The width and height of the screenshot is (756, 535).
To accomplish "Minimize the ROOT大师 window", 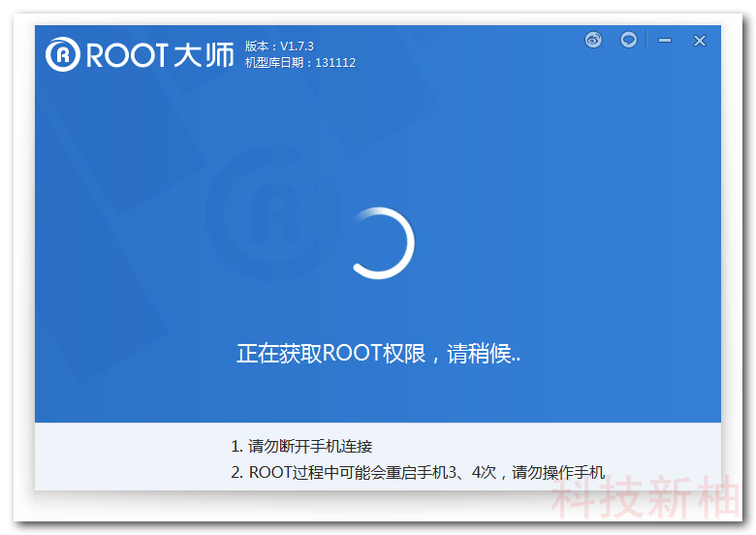I will coord(665,41).
